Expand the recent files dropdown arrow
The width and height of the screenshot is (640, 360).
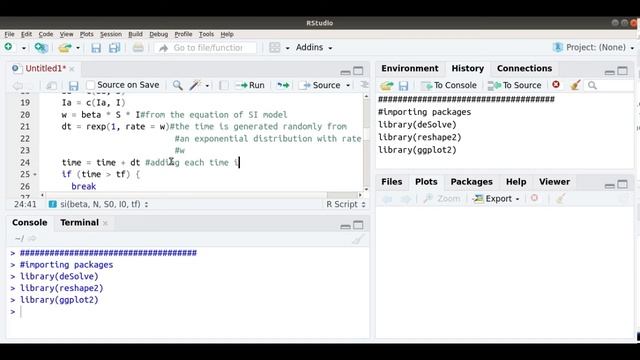78,48
